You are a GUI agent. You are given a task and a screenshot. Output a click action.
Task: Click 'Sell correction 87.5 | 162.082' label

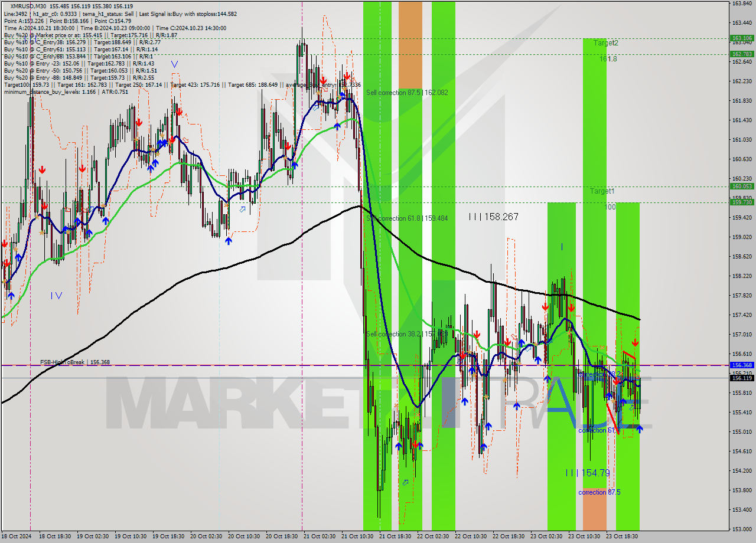click(407, 93)
